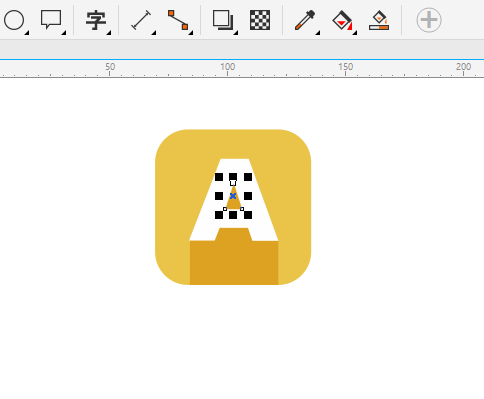This screenshot has width=484, height=399.
Task: Click the 50 mark on the ruler
Action: tap(110, 67)
